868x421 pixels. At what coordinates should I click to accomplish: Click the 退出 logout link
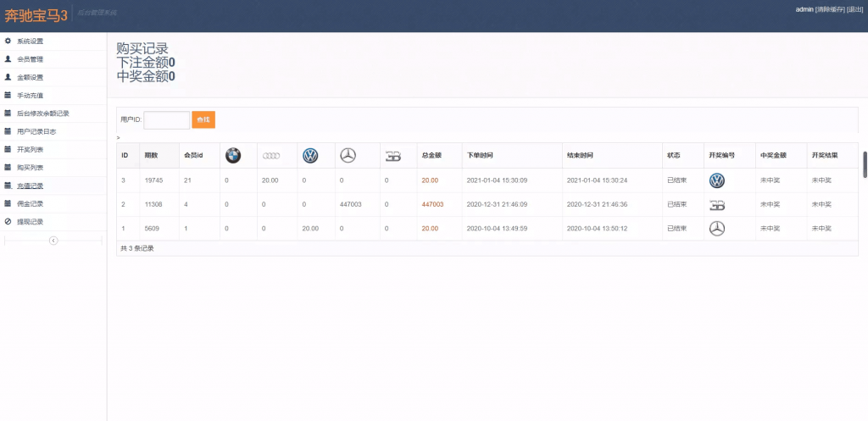[x=854, y=8]
